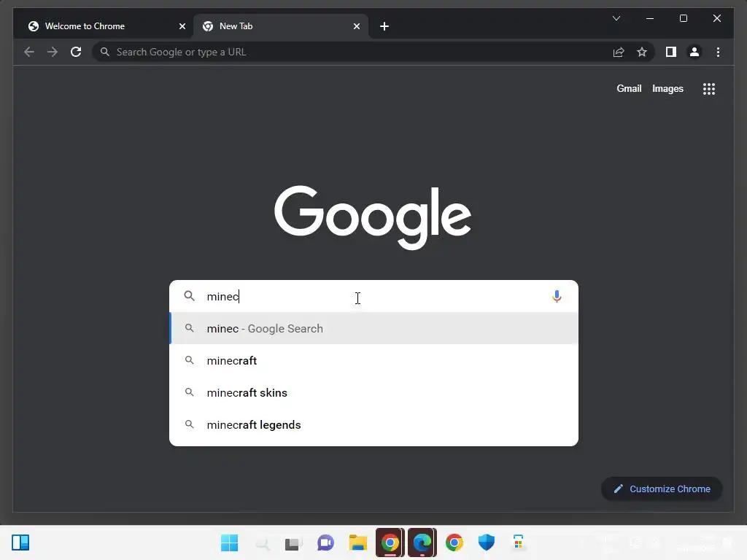
Task: Reload the current page
Action: [x=76, y=52]
